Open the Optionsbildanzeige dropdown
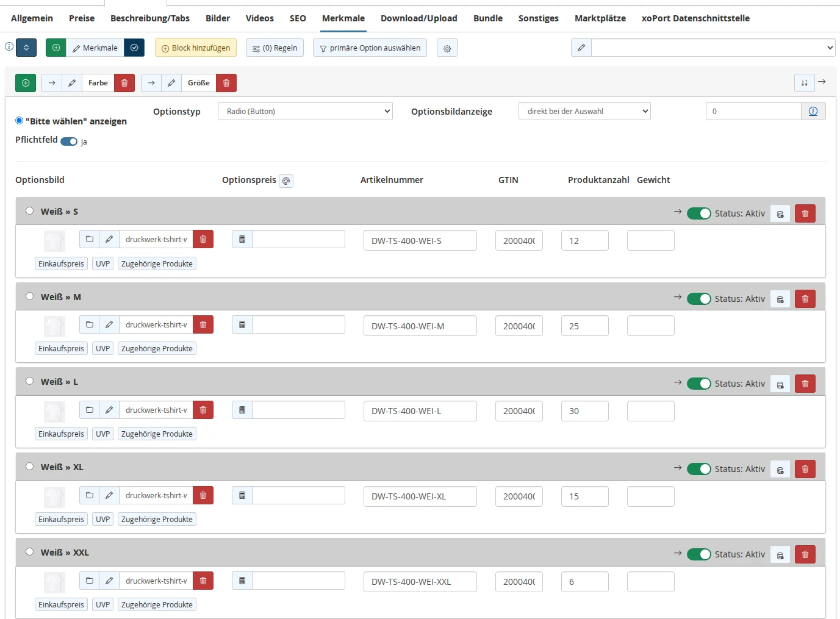840x619 pixels. click(584, 111)
